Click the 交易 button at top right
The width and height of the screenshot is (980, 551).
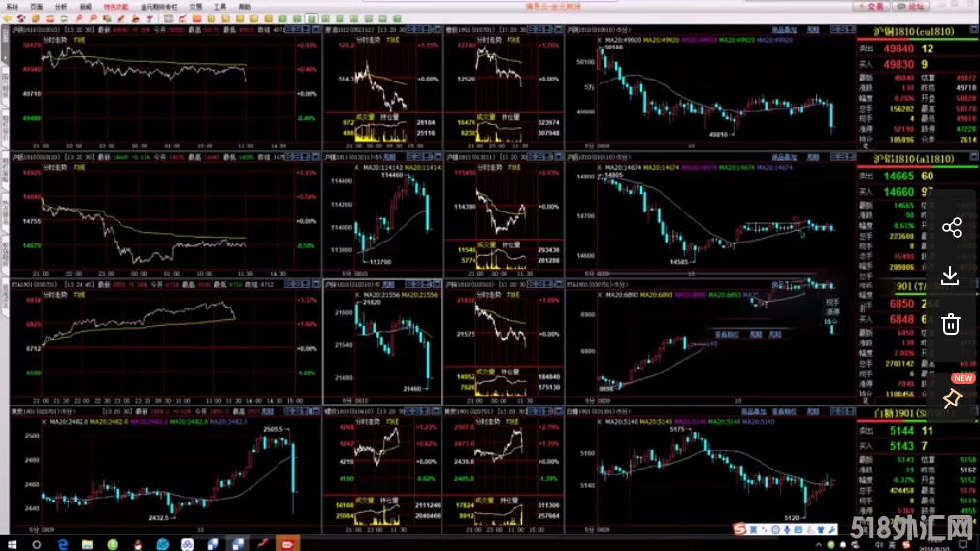[x=871, y=6]
